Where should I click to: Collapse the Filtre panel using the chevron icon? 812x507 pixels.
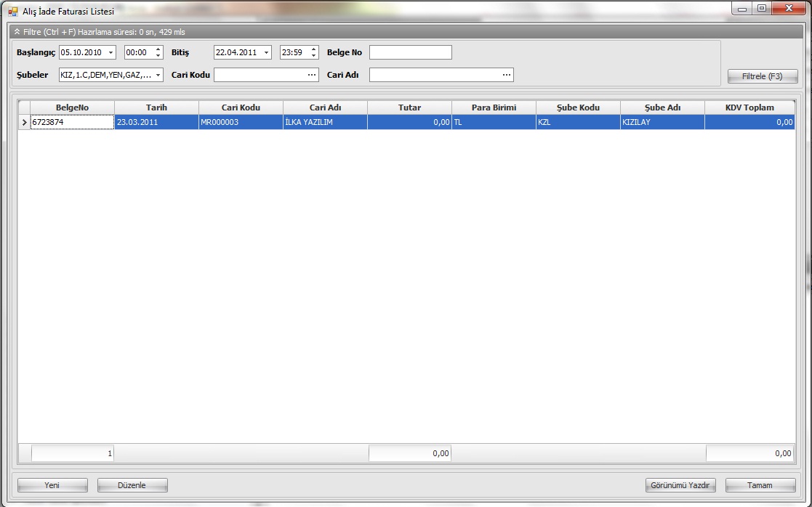17,31
